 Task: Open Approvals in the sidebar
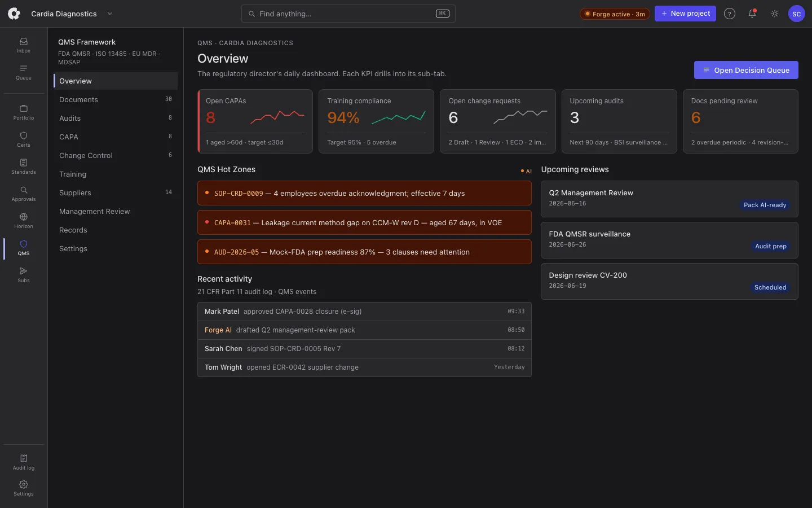24,194
